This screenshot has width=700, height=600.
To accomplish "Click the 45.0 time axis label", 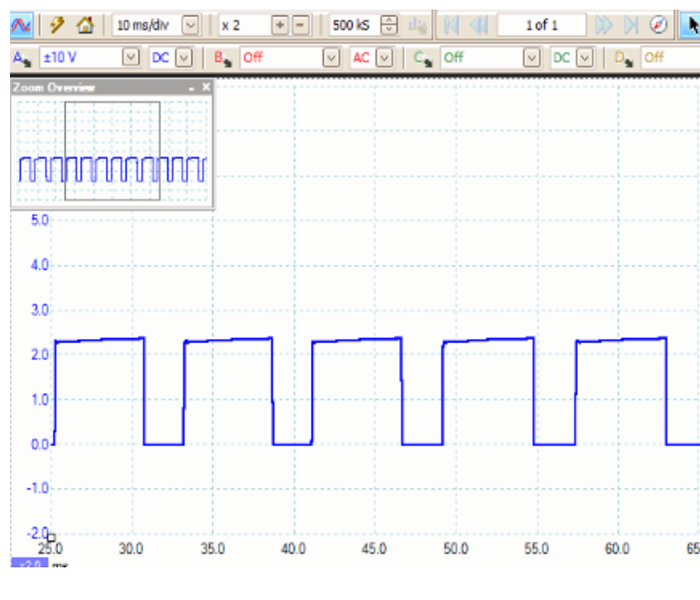I will [x=374, y=548].
